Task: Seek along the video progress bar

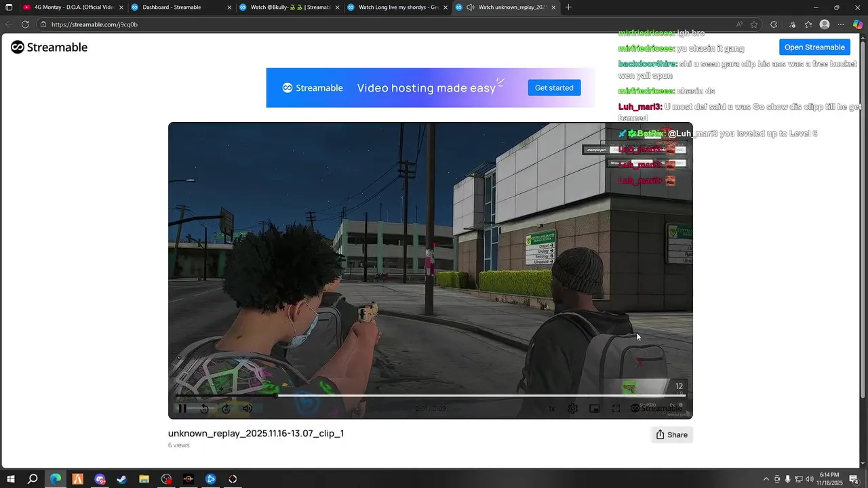Action: 431,395
